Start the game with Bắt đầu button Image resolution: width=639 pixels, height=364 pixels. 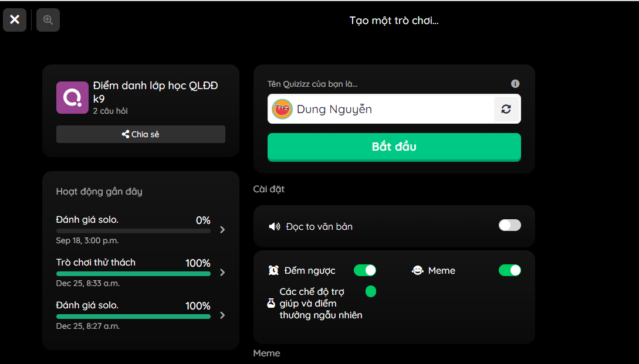coord(394,147)
